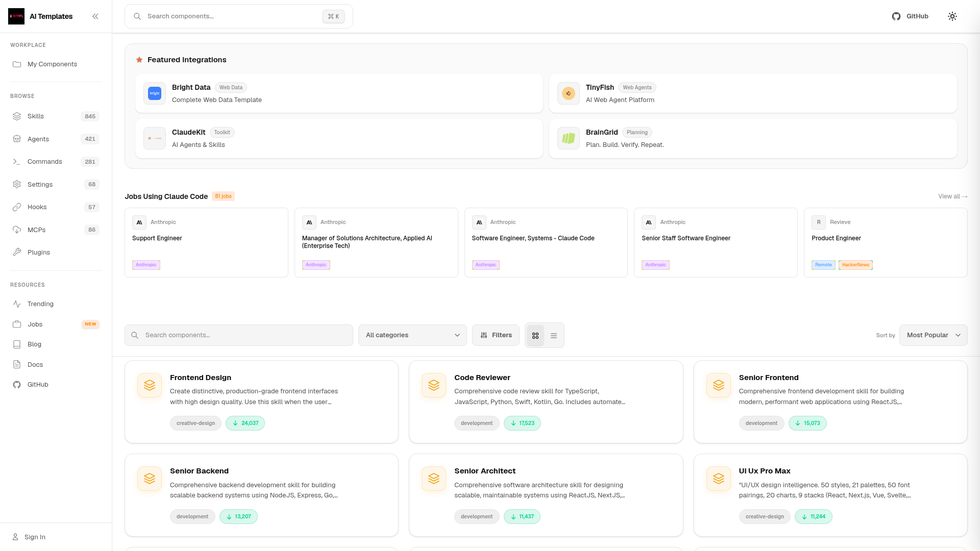The height and width of the screenshot is (551, 980).
Task: Click the Featured Integrations star icon
Action: click(x=139, y=60)
